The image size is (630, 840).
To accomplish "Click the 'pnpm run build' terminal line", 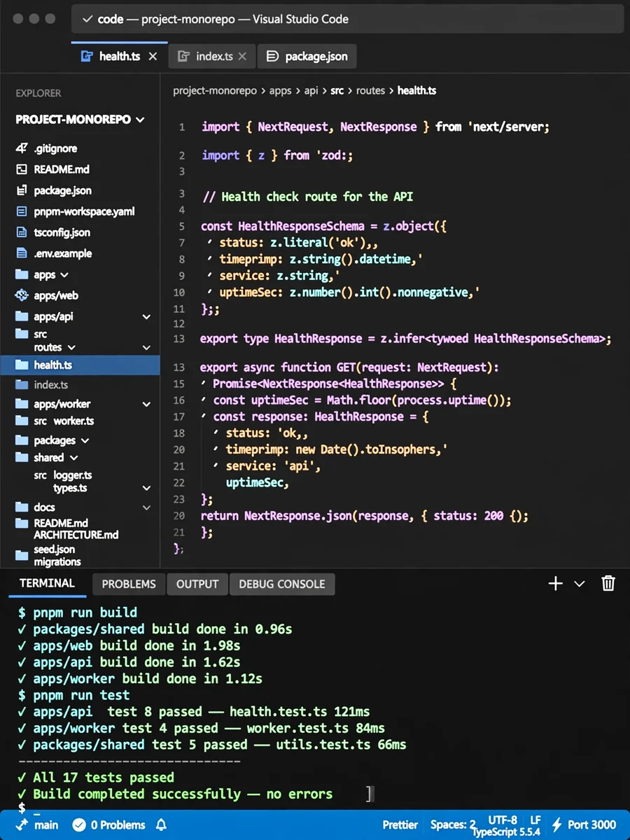I will (78, 612).
